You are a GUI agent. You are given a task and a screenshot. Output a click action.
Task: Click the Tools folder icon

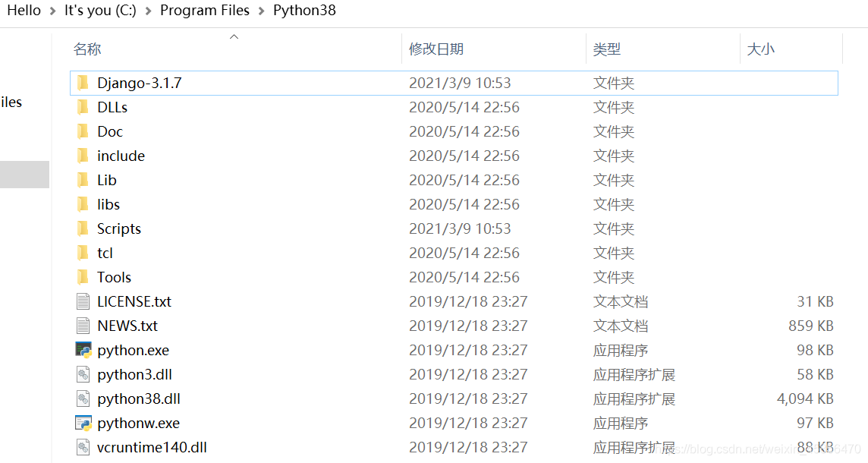click(83, 278)
